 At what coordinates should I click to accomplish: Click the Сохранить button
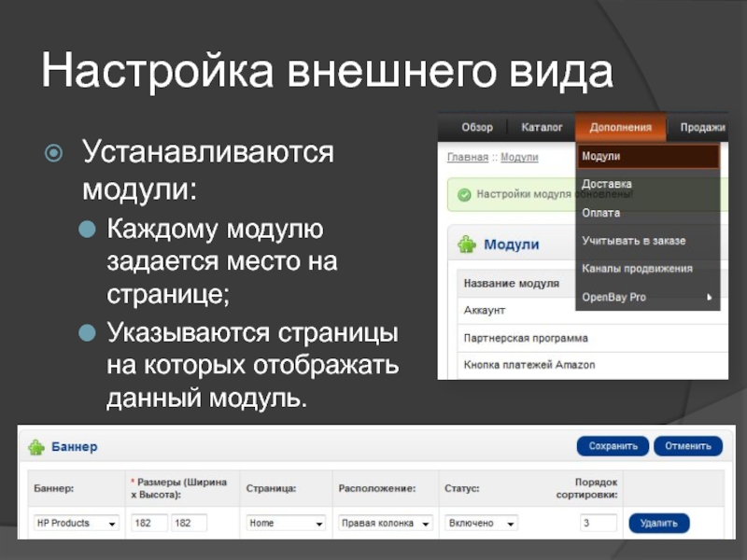(x=613, y=446)
